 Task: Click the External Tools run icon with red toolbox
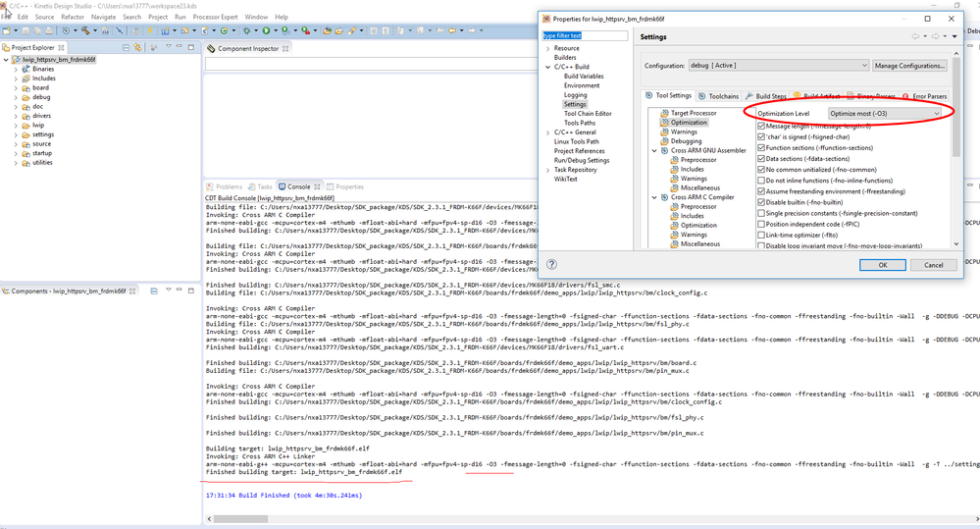tap(305, 30)
